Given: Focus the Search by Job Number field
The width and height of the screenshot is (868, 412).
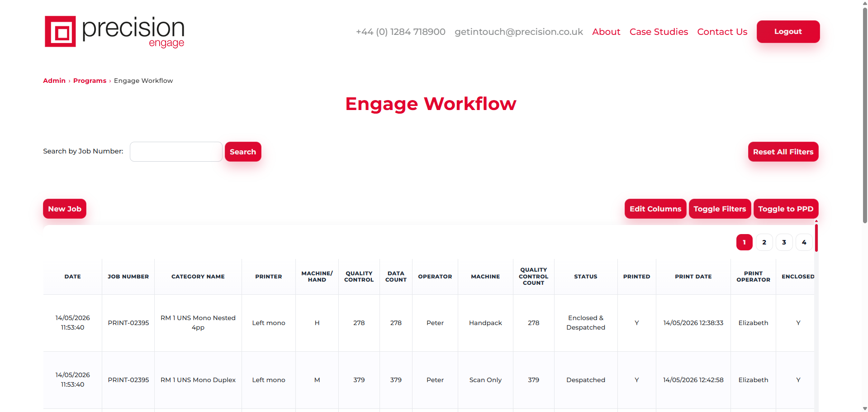Looking at the screenshot, I should 176,152.
